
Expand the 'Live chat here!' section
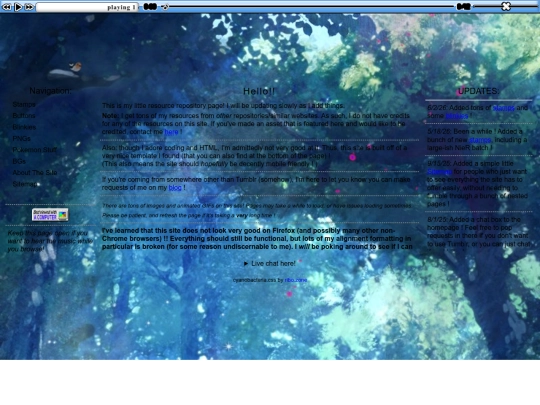coord(270,263)
